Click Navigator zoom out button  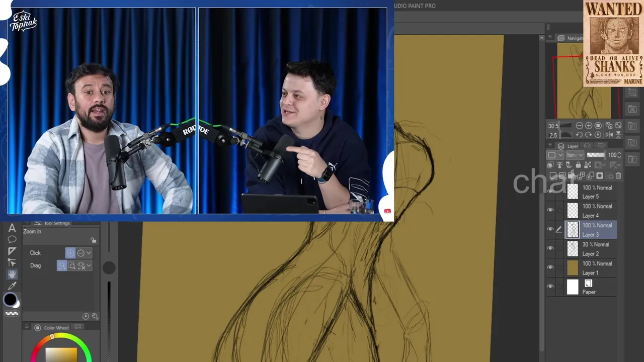click(580, 126)
